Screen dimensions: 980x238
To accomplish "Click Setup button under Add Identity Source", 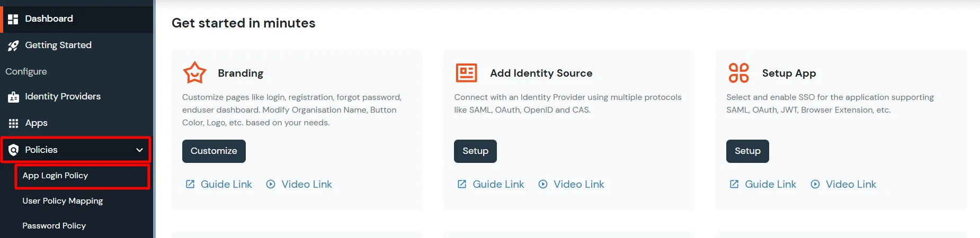I will (475, 151).
